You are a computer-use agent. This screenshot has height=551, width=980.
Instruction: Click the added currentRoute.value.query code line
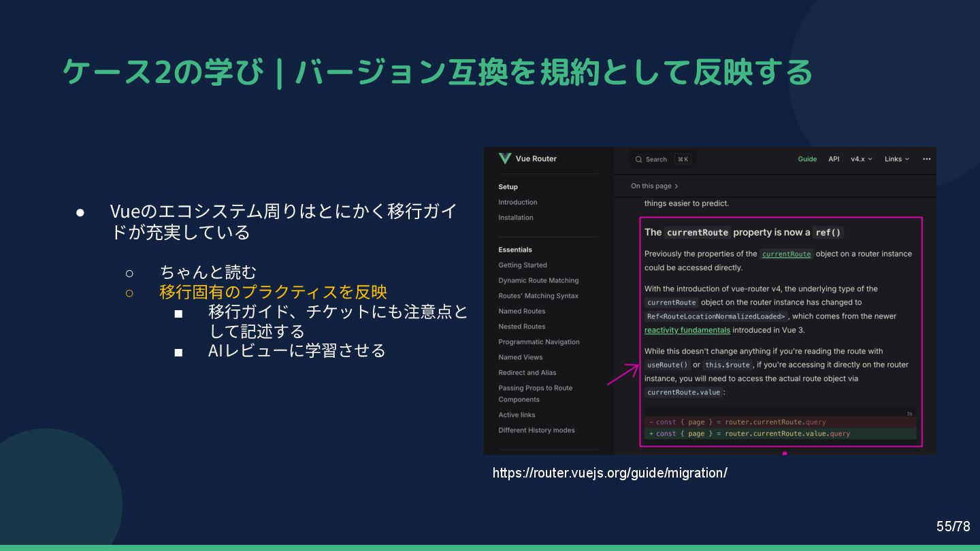coord(780,433)
